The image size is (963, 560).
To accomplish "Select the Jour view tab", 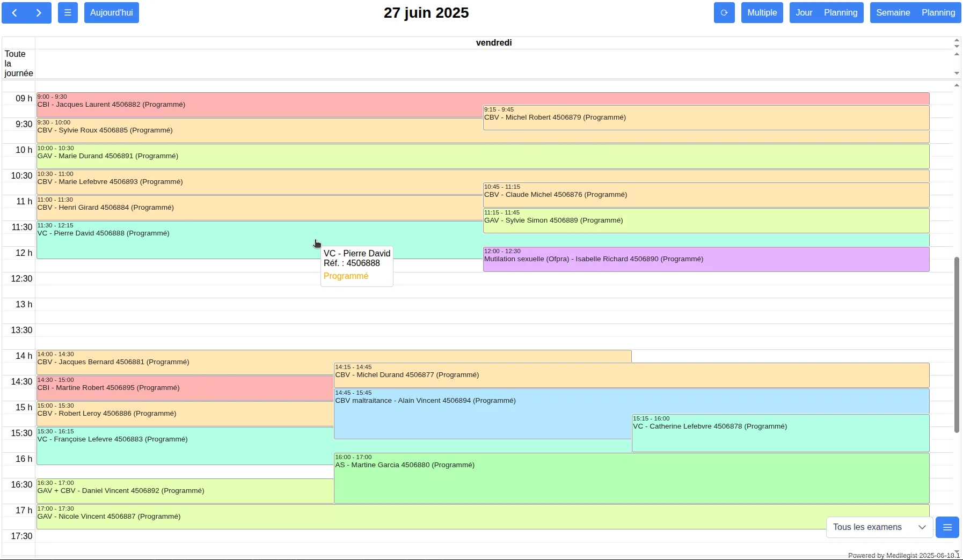I will pyautogui.click(x=804, y=13).
